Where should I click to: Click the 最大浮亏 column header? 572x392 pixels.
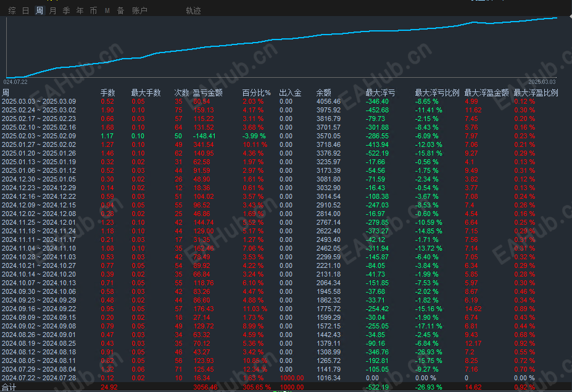click(381, 93)
